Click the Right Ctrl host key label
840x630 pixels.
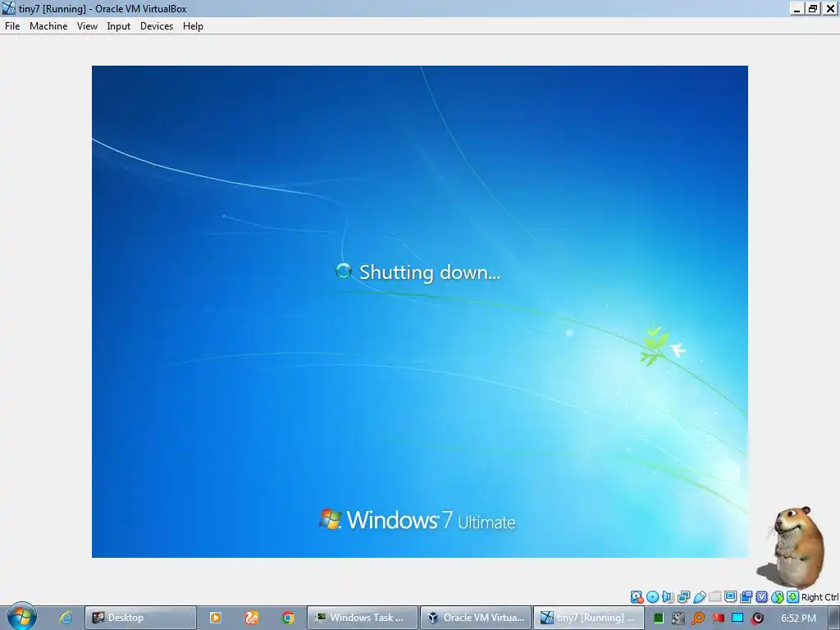(x=819, y=597)
